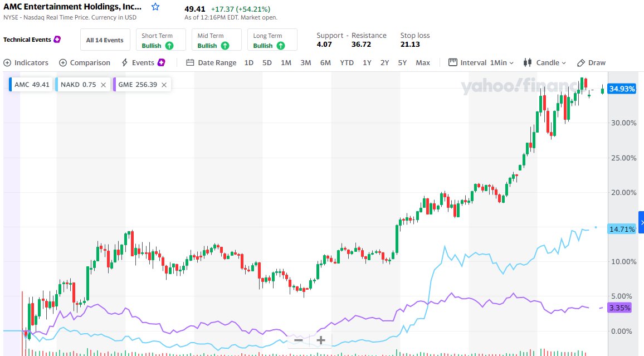The image size is (644, 356).
Task: Remove the GME comparison with X
Action: click(164, 85)
